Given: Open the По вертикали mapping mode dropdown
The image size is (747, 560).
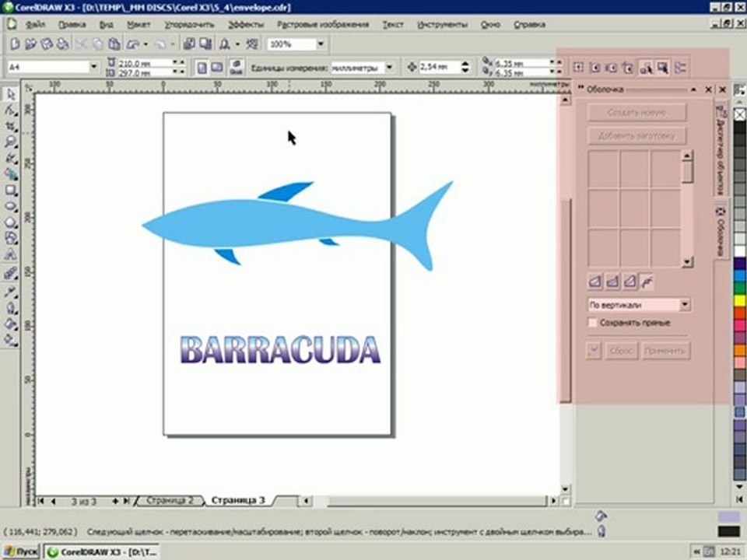Looking at the screenshot, I should [x=685, y=305].
